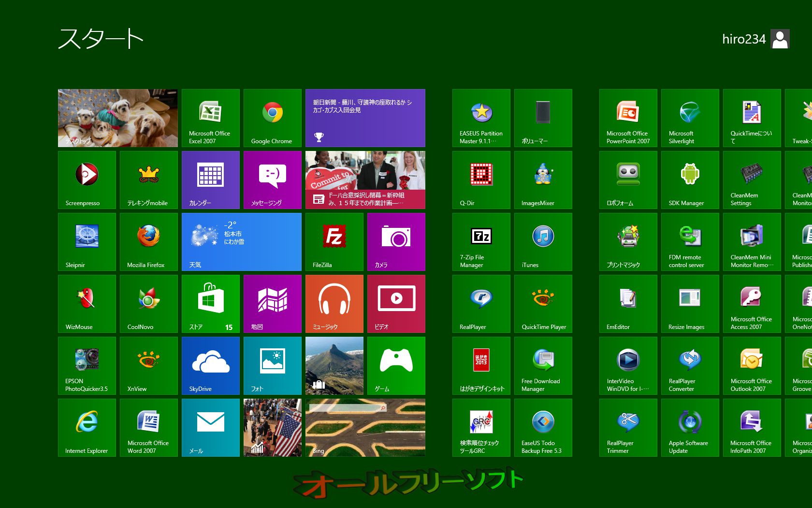The height and width of the screenshot is (508, 812).
Task: Launch iTunes tile
Action: (x=543, y=242)
